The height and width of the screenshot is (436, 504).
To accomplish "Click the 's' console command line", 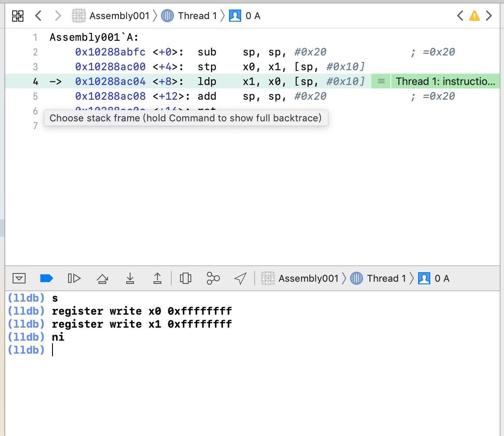I will click(55, 298).
